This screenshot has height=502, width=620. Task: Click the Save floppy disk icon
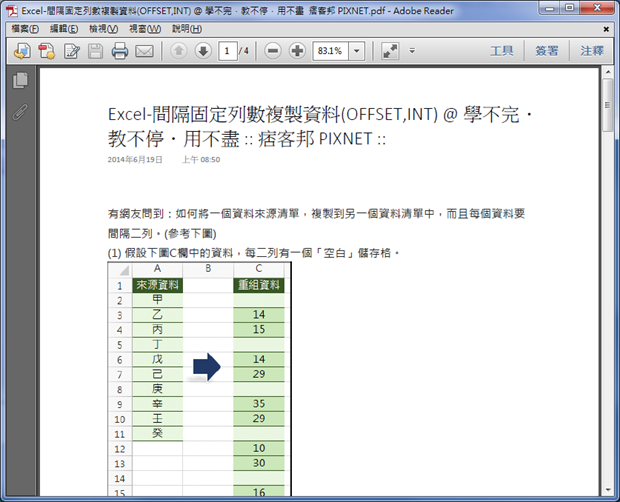(95, 51)
